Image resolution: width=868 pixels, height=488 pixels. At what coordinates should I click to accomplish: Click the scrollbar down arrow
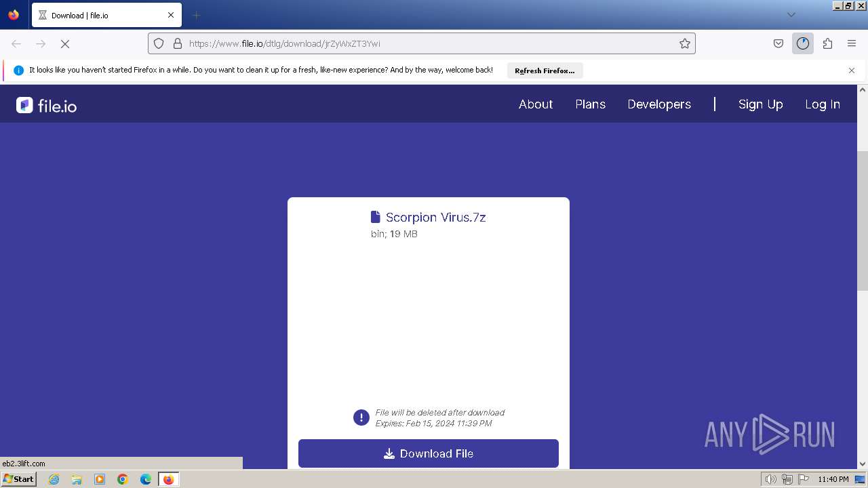[863, 464]
